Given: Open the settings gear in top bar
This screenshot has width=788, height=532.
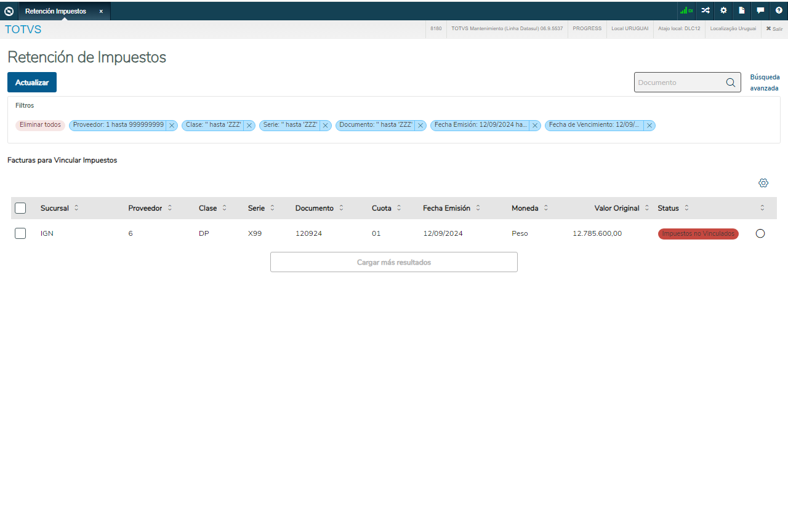Looking at the screenshot, I should [724, 10].
